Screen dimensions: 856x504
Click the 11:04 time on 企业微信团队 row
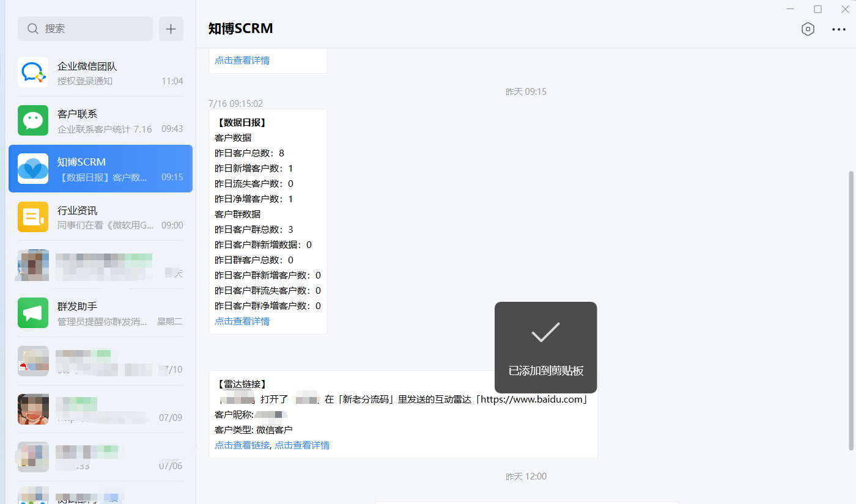click(x=172, y=81)
